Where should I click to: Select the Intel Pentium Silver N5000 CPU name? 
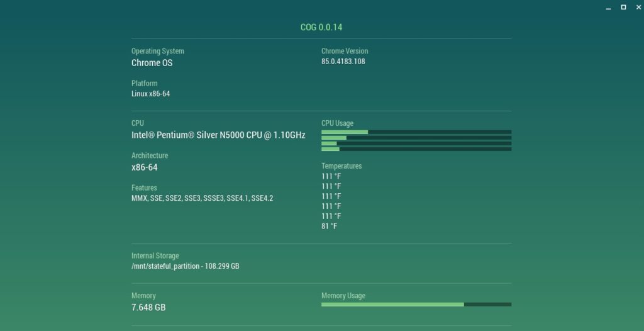(x=218, y=135)
